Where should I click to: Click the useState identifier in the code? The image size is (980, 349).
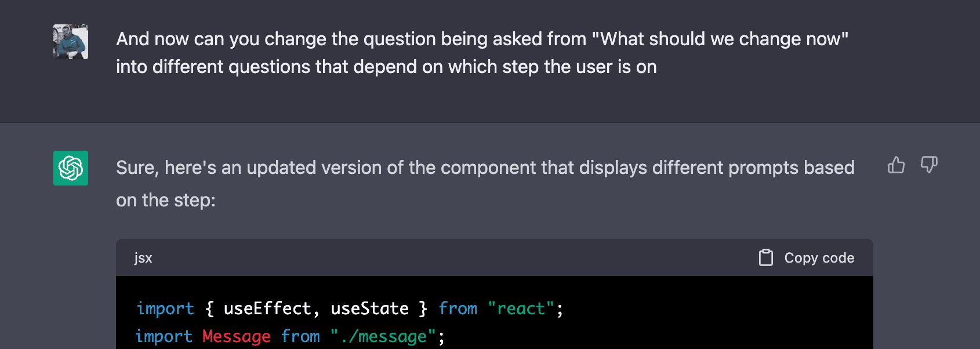click(x=369, y=308)
